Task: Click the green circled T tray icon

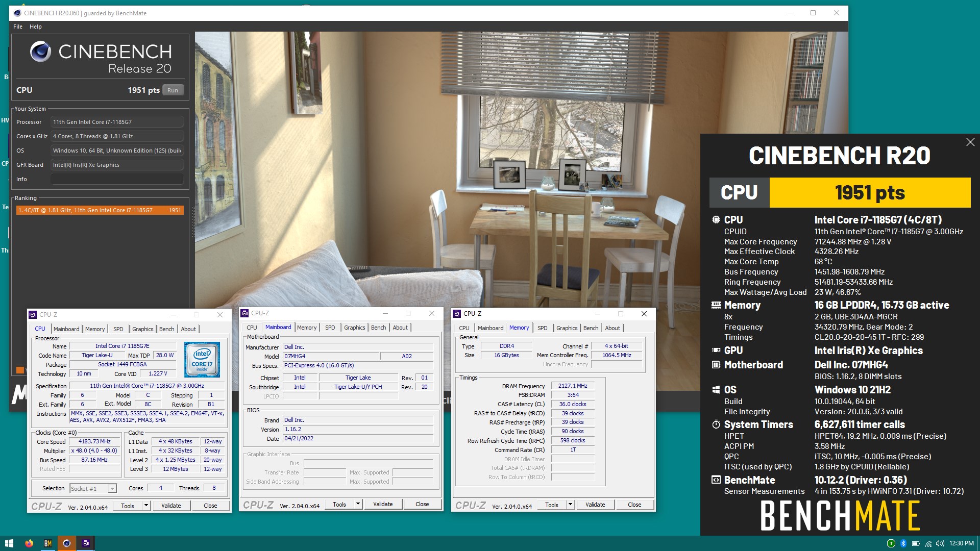Action: tap(891, 543)
